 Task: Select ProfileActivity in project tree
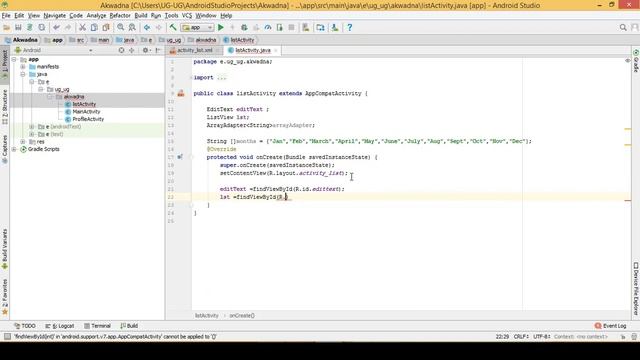point(88,119)
